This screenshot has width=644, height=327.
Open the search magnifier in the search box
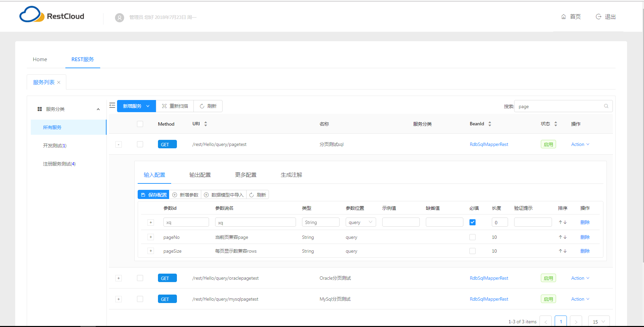pos(606,106)
